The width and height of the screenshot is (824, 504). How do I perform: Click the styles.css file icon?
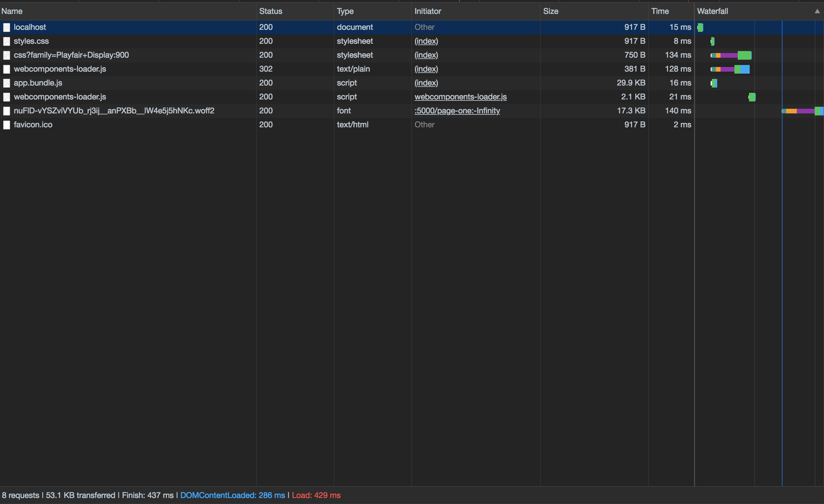7,41
